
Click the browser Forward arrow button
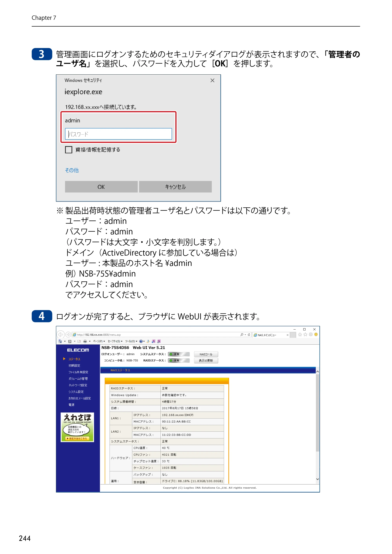(68, 334)
